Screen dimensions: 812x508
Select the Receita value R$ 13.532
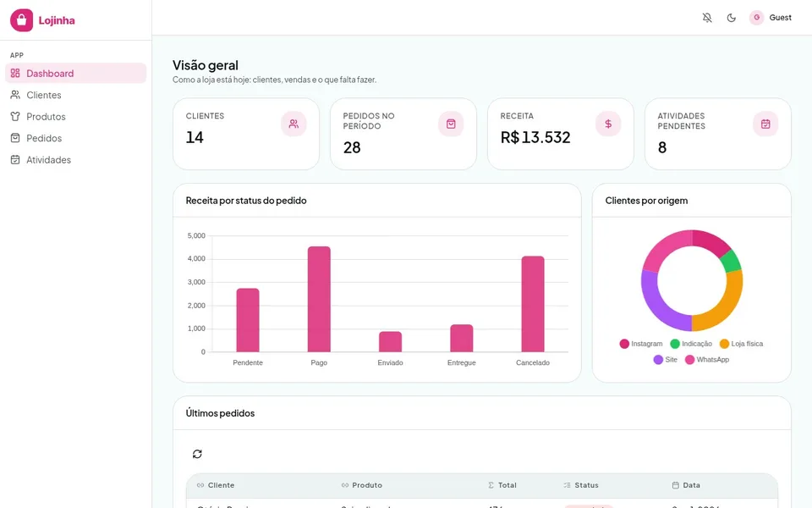pyautogui.click(x=535, y=137)
